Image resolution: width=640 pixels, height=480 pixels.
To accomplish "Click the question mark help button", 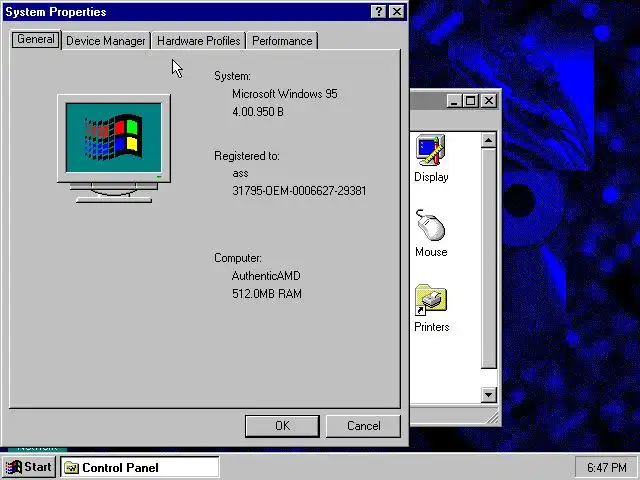I will (x=378, y=11).
